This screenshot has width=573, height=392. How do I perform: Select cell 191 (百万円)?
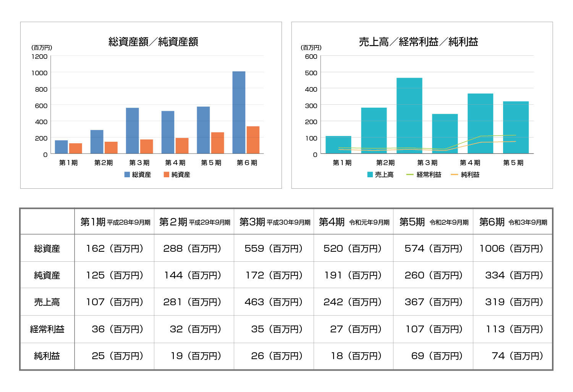tap(354, 275)
